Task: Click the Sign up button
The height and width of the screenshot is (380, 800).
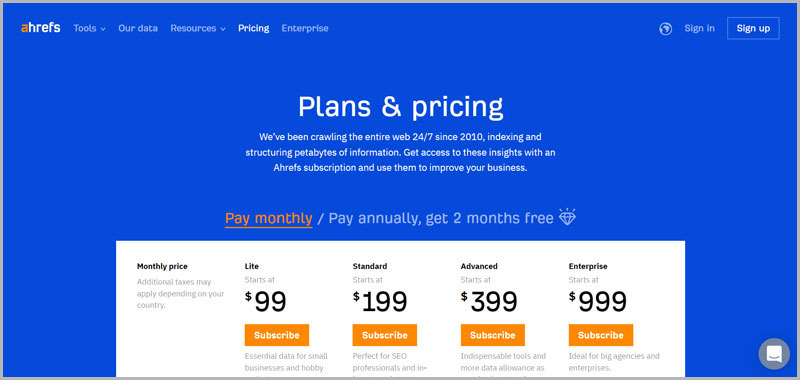Action: [753, 29]
